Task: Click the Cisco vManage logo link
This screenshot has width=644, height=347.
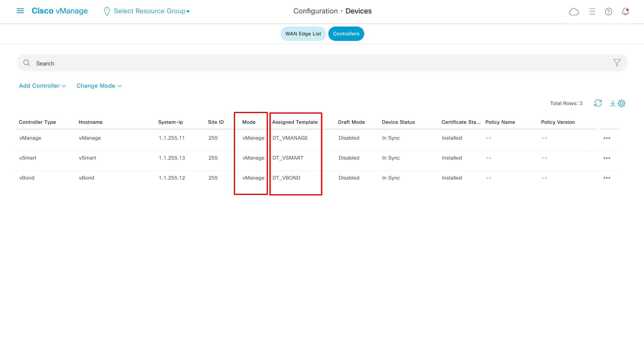Action: click(x=60, y=11)
